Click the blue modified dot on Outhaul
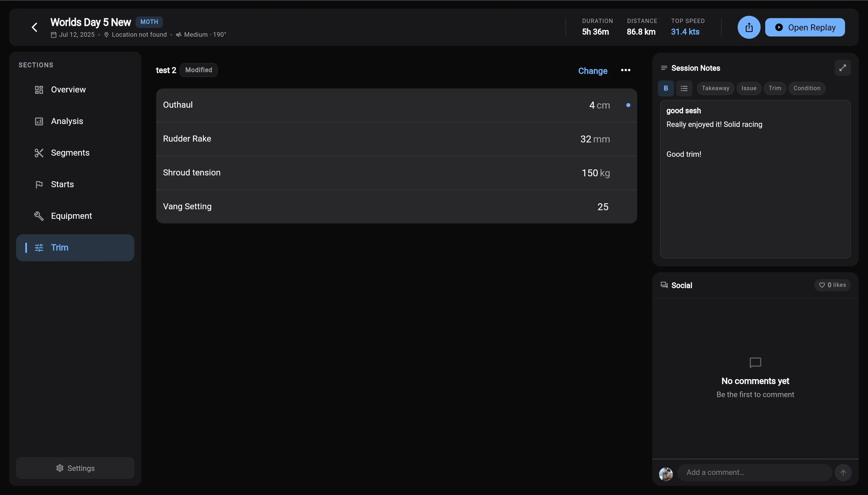The image size is (868, 495). pyautogui.click(x=628, y=105)
